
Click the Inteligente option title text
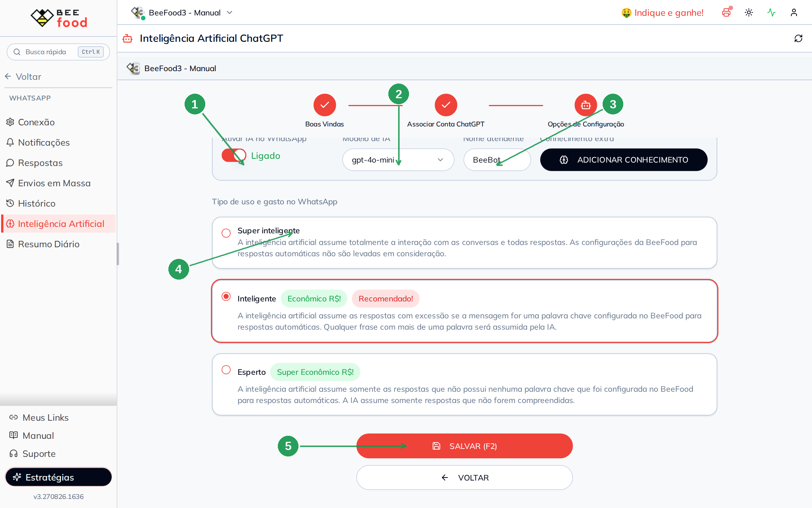click(x=257, y=298)
